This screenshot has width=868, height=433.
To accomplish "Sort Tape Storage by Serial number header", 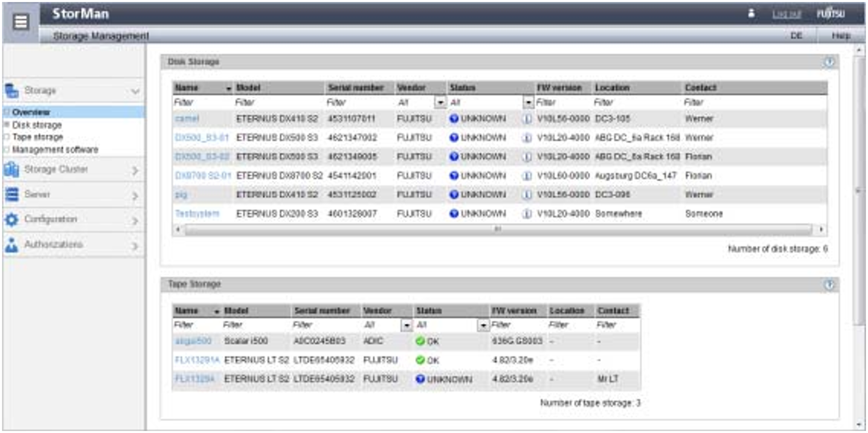I will pyautogui.click(x=322, y=311).
